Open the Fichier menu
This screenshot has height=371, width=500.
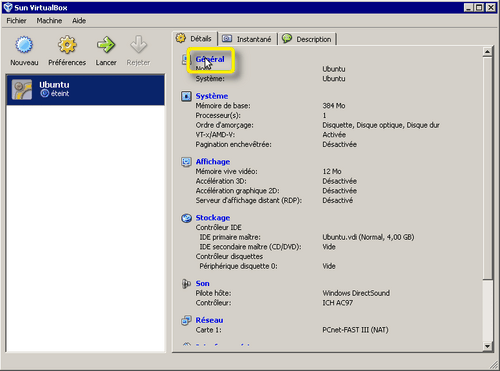click(x=16, y=21)
